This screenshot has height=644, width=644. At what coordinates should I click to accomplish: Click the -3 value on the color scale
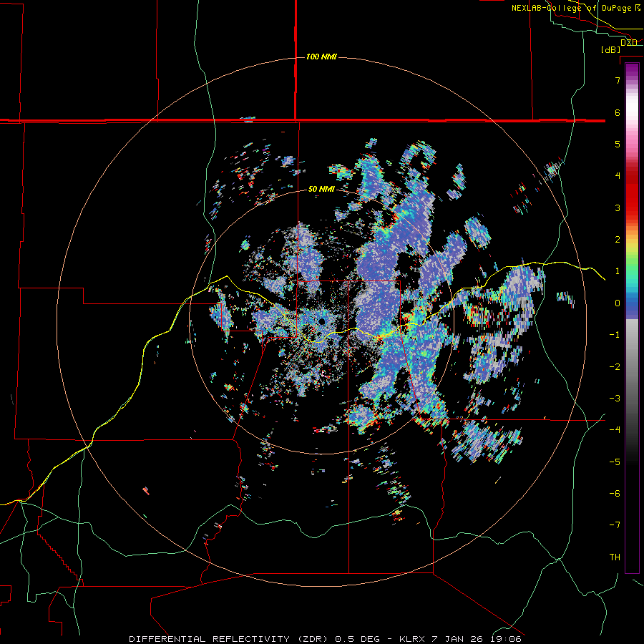coord(615,399)
